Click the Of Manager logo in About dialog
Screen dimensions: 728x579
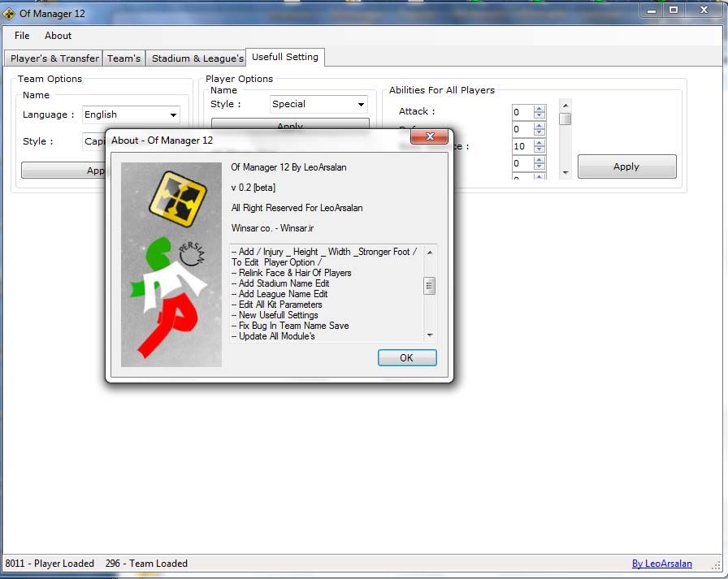(179, 198)
